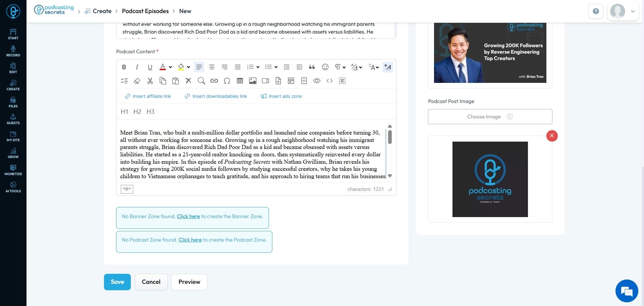The height and width of the screenshot is (306, 644).
Task: Decrease paragraph indent
Action: click(300, 67)
